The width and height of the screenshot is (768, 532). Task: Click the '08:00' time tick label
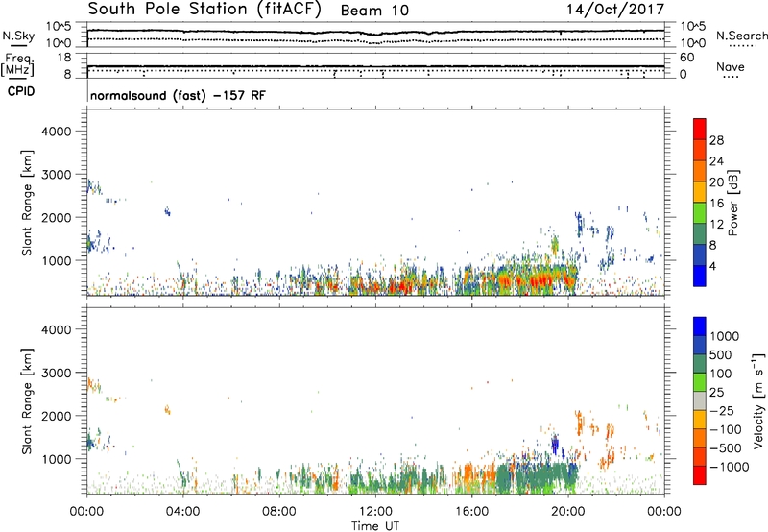(x=278, y=512)
